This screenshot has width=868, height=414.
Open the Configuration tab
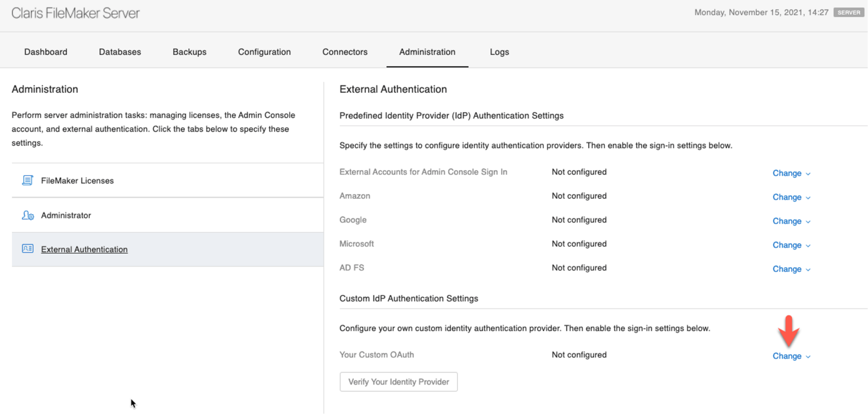pos(264,52)
